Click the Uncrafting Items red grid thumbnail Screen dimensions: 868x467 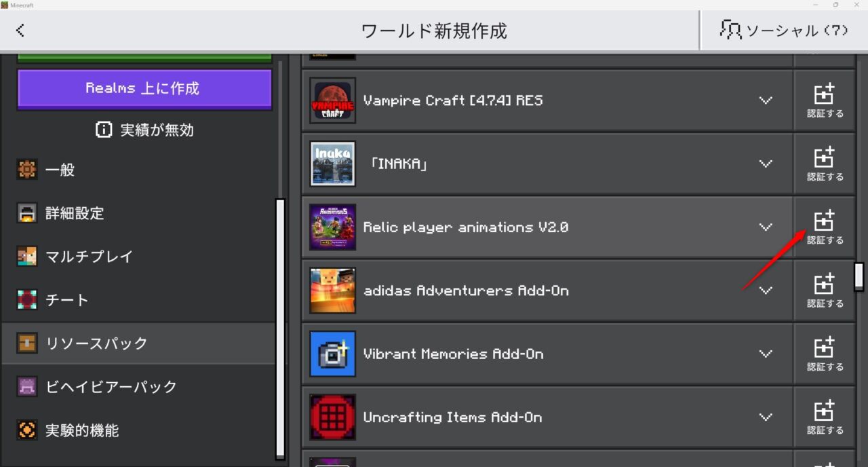[x=332, y=417]
